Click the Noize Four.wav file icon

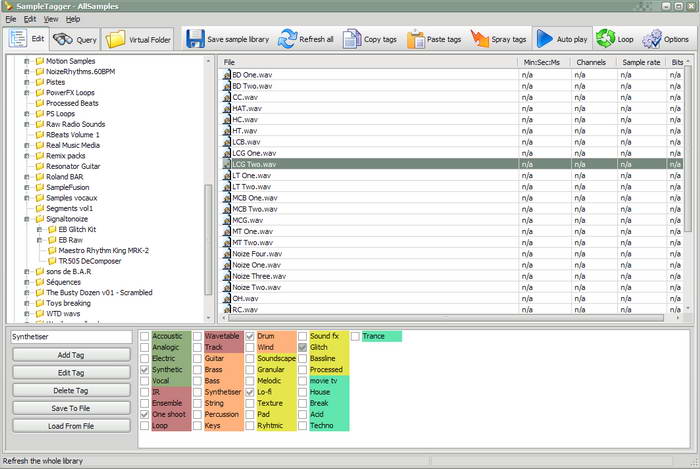[x=227, y=254]
